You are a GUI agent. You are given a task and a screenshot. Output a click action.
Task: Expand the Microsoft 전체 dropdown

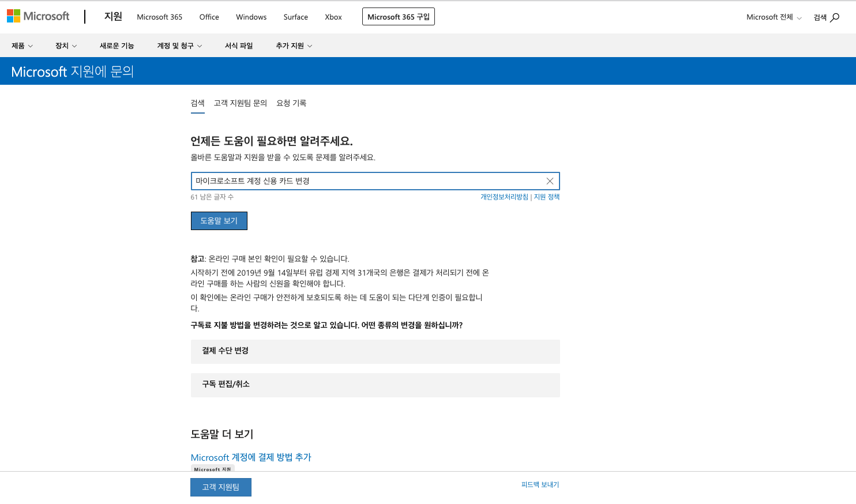pos(774,17)
